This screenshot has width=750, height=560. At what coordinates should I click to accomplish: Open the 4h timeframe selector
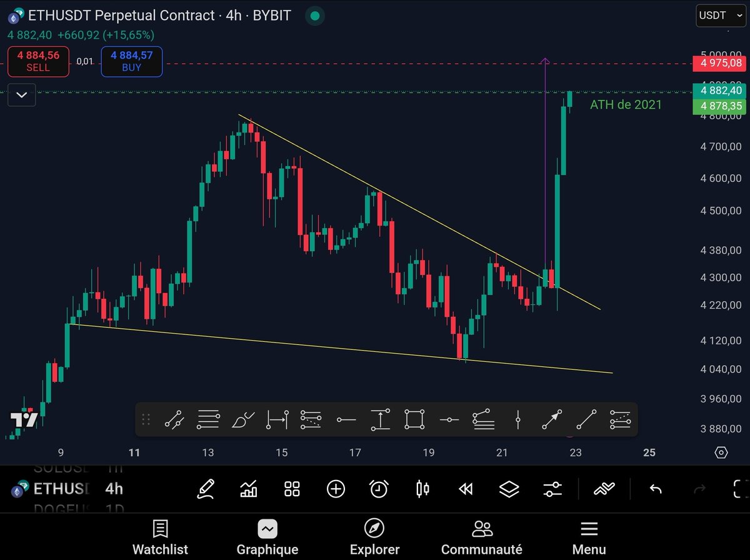(x=113, y=489)
